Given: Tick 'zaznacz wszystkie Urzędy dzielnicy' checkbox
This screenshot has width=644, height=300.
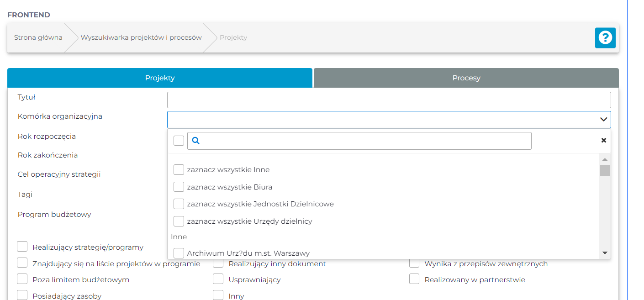Looking at the screenshot, I should (179, 221).
